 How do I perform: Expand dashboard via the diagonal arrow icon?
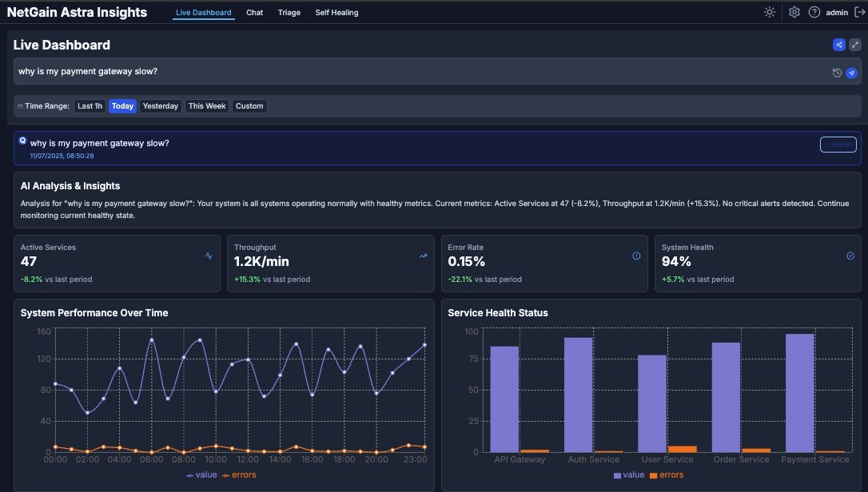click(855, 45)
